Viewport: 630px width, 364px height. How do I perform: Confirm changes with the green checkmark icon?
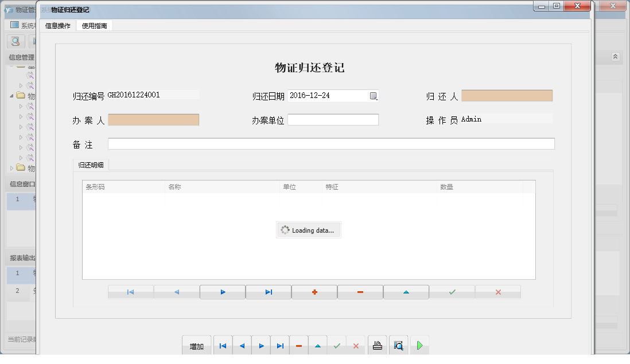coord(452,292)
